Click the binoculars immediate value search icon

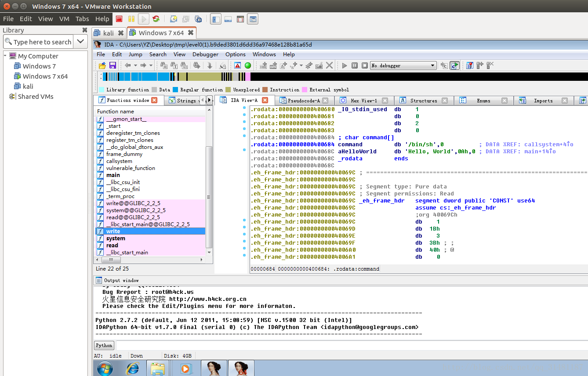pos(164,65)
